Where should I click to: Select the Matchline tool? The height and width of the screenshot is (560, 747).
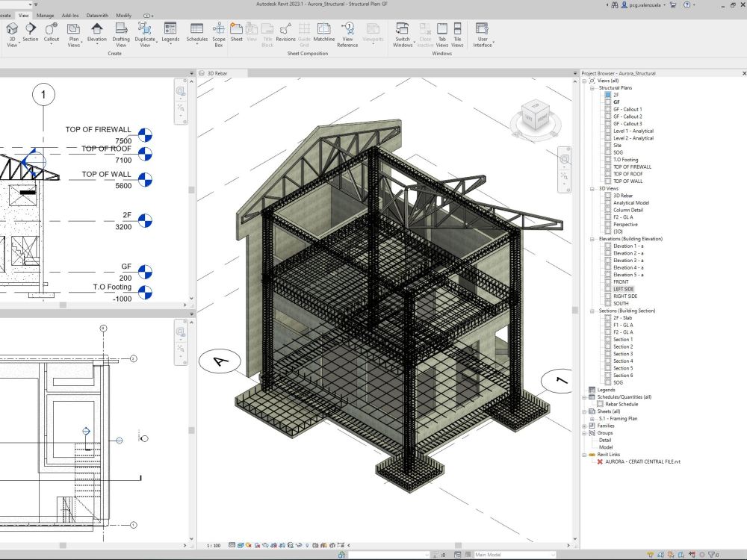click(x=324, y=32)
